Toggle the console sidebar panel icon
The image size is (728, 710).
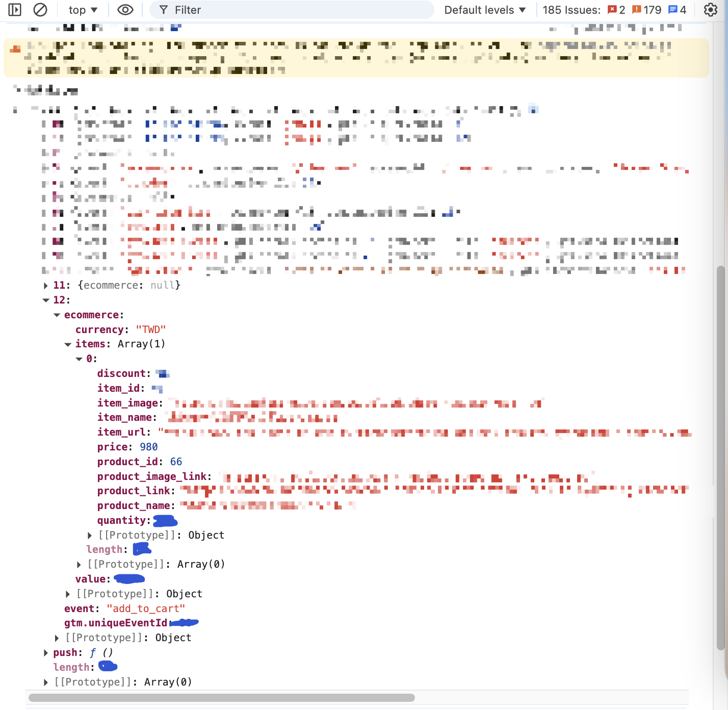(15, 10)
